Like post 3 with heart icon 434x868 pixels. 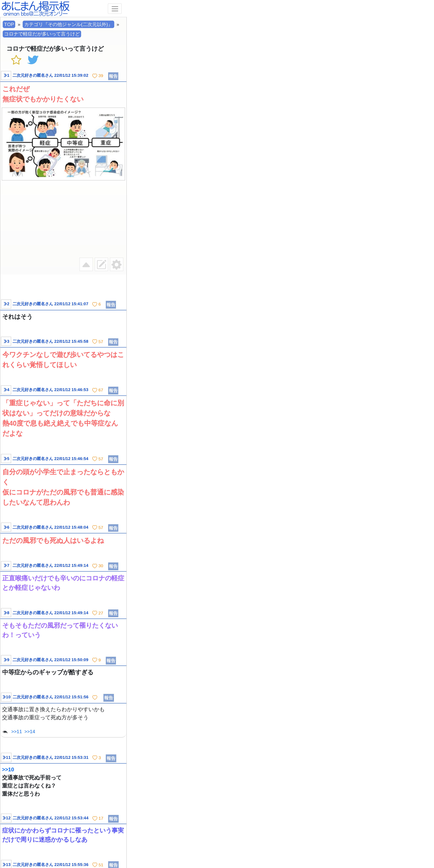95,342
